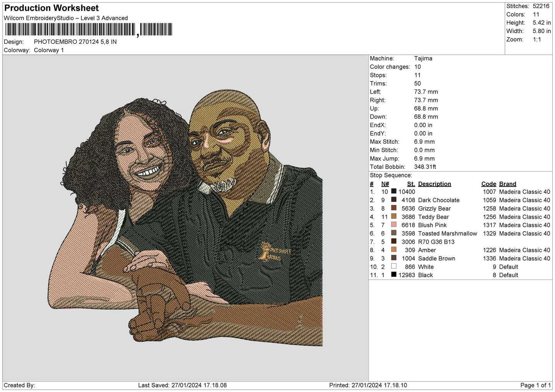Select the Total Bobbin value 348.31ft
The width and height of the screenshot is (555, 392).
coord(425,167)
